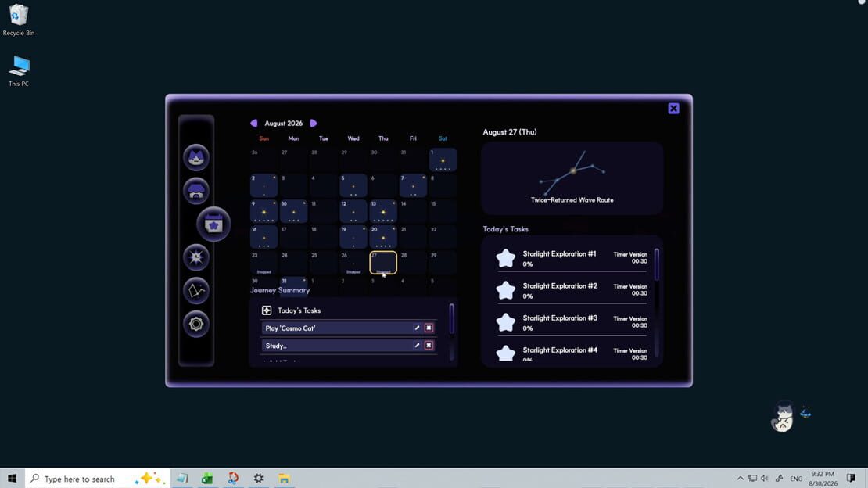Click the 'Study..' task row

[348, 345]
